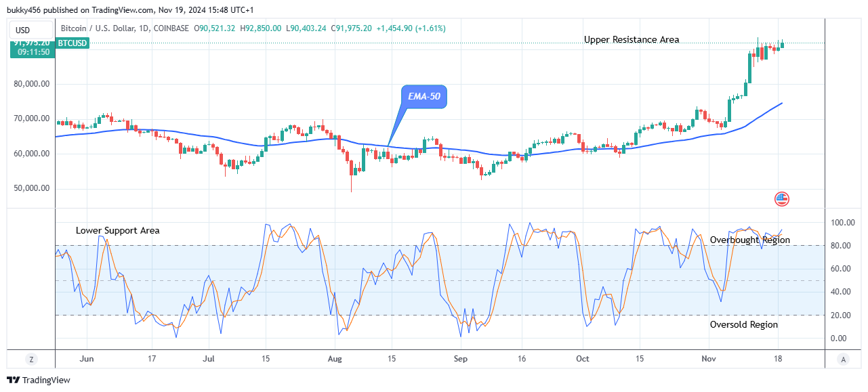This screenshot has width=868, height=392.
Task: Click the 20.00 oscillator axis label
Action: tap(840, 315)
